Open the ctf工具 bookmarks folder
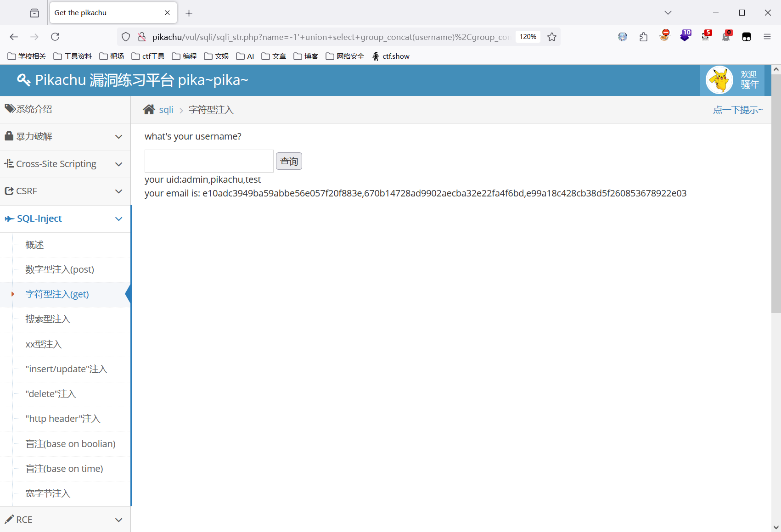781x532 pixels. click(x=148, y=56)
